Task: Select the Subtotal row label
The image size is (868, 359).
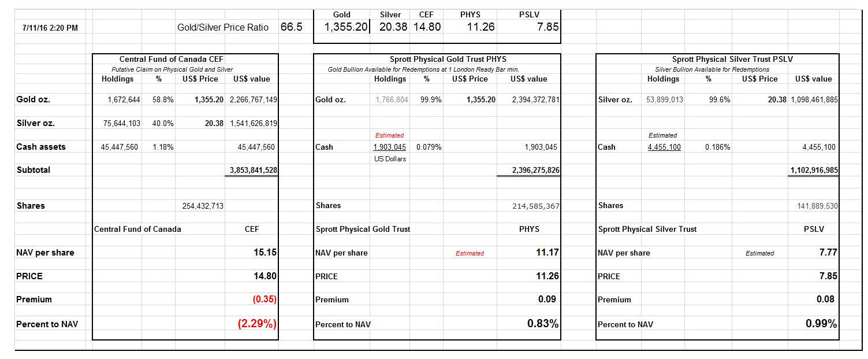Action: [33, 170]
